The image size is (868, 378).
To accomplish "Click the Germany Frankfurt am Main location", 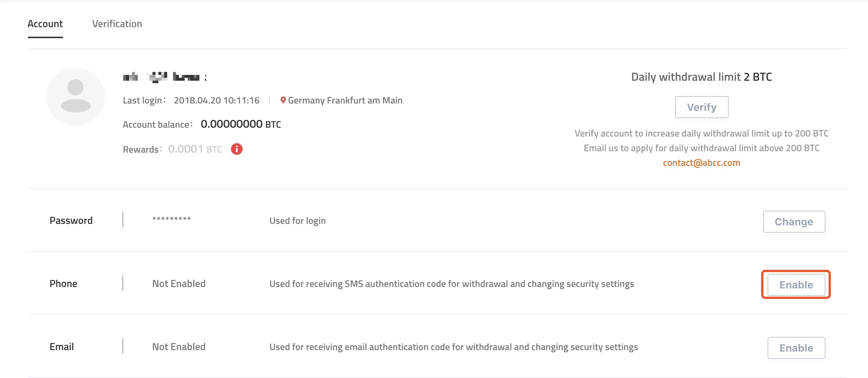I will [x=345, y=100].
